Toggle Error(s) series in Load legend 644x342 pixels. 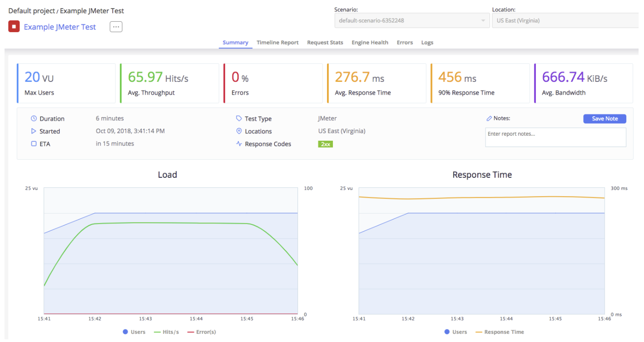point(202,332)
